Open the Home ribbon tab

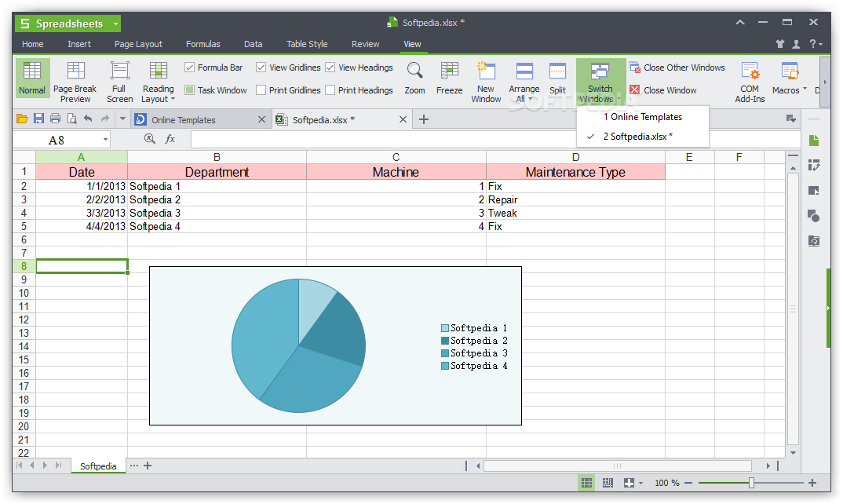pos(33,44)
